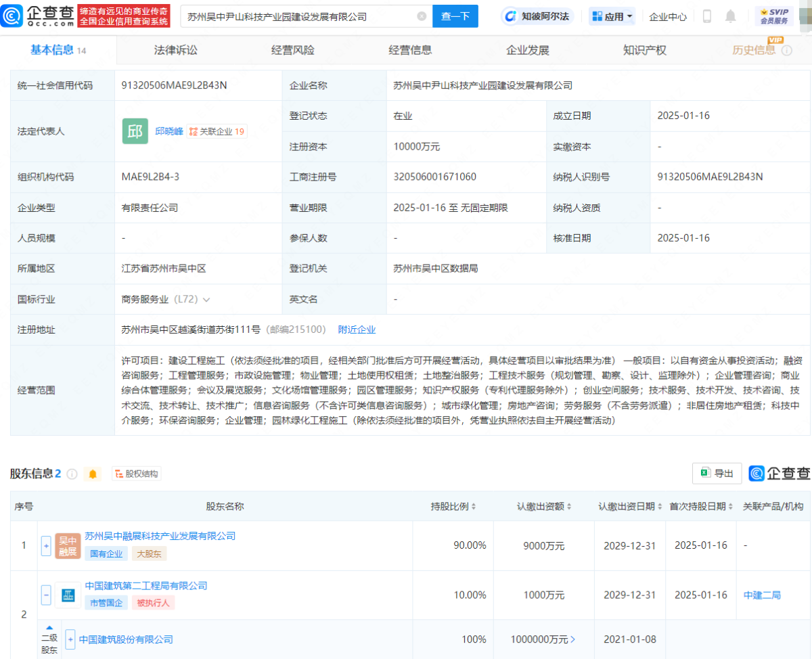Open the mobile app phone icon
The image size is (812, 659).
706,16
